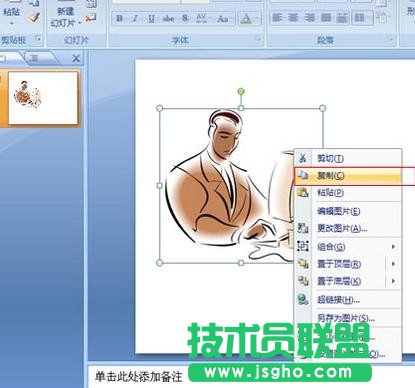Open the dropdown arrow under 粘贴
Image resolution: width=415 pixels, height=388 pixels.
tap(12, 24)
